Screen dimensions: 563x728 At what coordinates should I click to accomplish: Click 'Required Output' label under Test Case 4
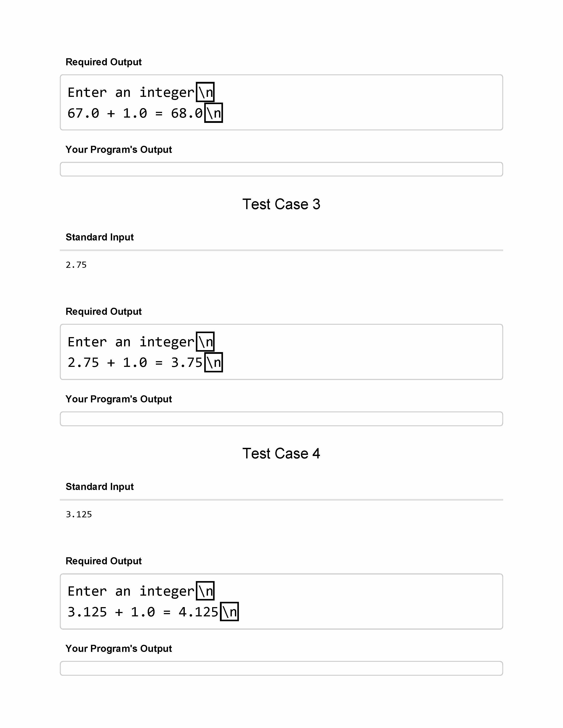point(103,561)
